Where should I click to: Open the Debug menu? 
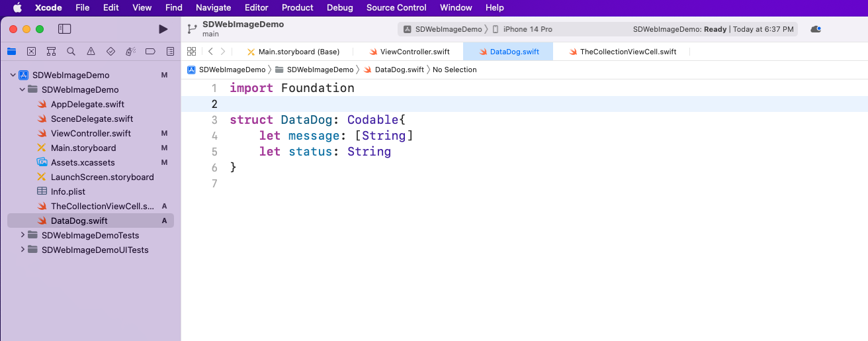(340, 8)
